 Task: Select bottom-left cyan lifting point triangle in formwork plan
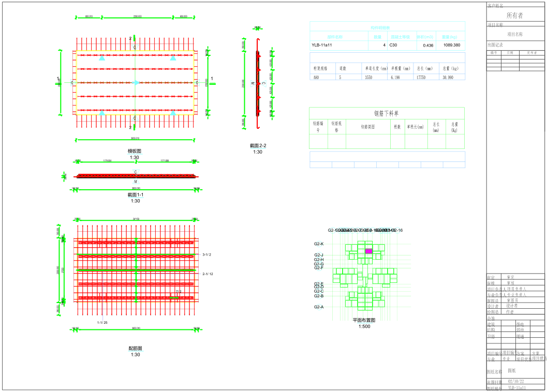click(102, 113)
